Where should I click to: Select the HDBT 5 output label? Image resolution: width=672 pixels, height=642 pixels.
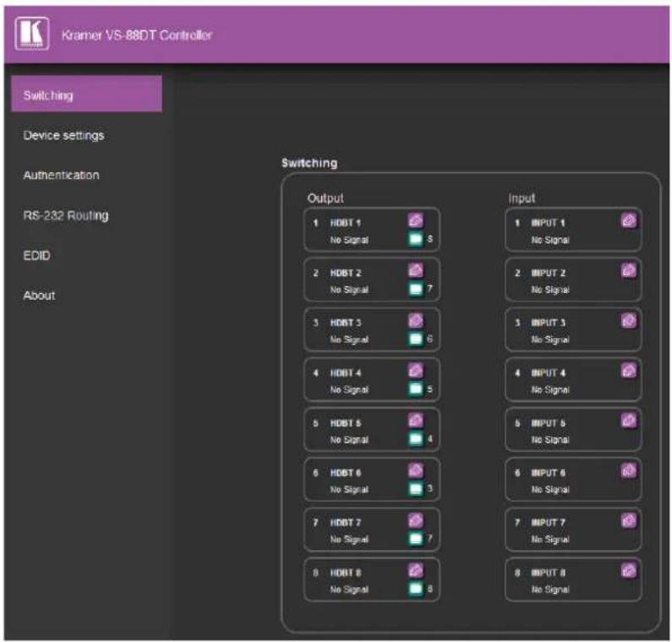346,423
